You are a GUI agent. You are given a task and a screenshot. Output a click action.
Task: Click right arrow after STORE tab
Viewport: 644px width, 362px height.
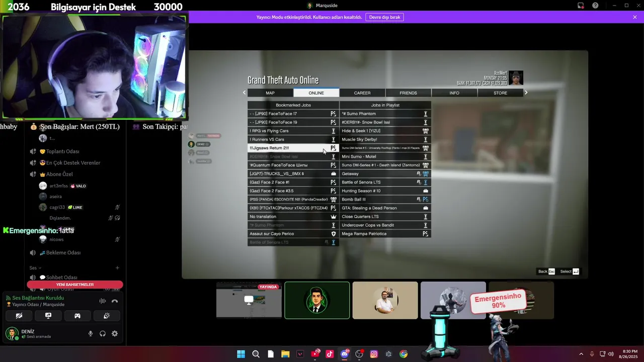point(526,93)
